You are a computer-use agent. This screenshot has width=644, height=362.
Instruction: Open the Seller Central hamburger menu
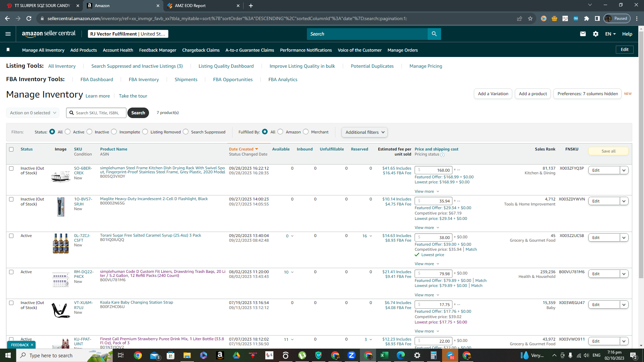8,34
